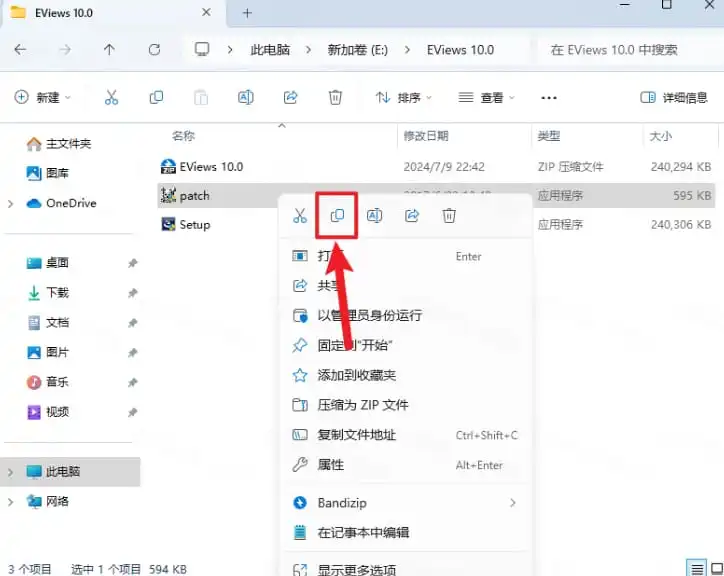Viewport: 724px width, 576px height.
Task: Refresh the current folder
Action: [x=154, y=49]
